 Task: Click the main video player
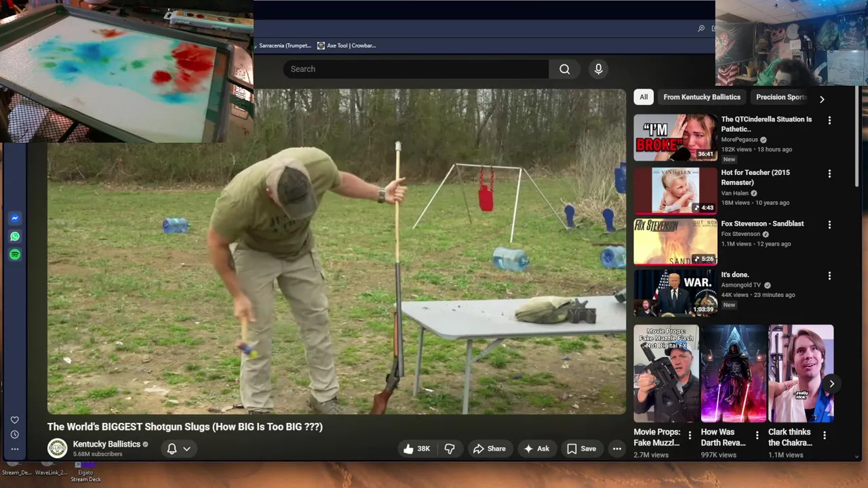pyautogui.click(x=336, y=251)
